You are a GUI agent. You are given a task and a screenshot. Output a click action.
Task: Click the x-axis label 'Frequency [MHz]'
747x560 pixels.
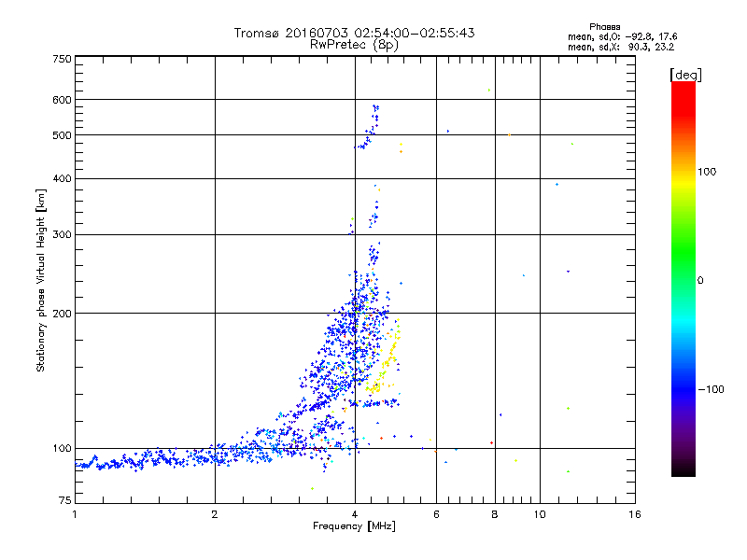point(354,526)
